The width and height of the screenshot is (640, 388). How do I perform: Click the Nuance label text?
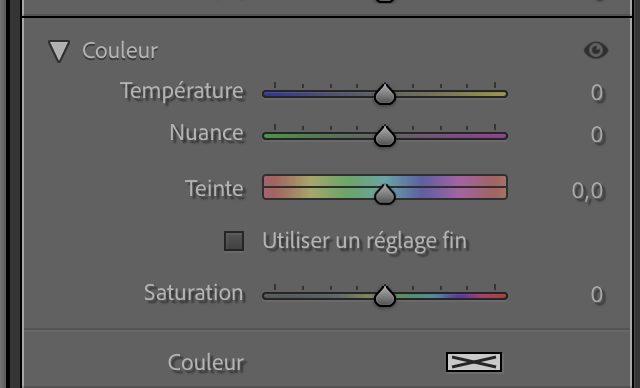click(x=207, y=133)
